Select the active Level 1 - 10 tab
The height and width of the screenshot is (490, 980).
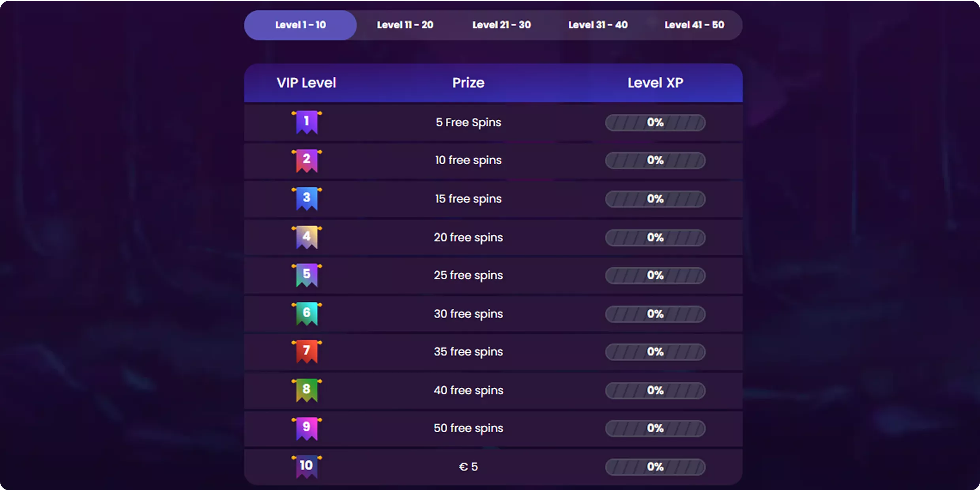tap(300, 25)
